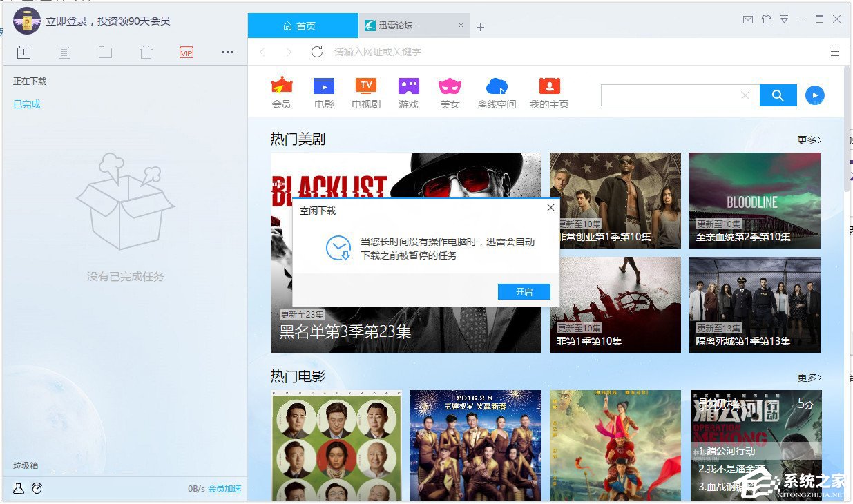Open 黑名单第3季第23集 poster
The image size is (853, 504).
(x=406, y=253)
